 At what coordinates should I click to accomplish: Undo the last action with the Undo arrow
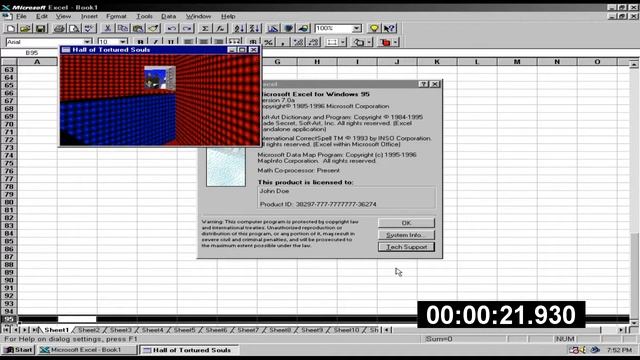[x=171, y=28]
